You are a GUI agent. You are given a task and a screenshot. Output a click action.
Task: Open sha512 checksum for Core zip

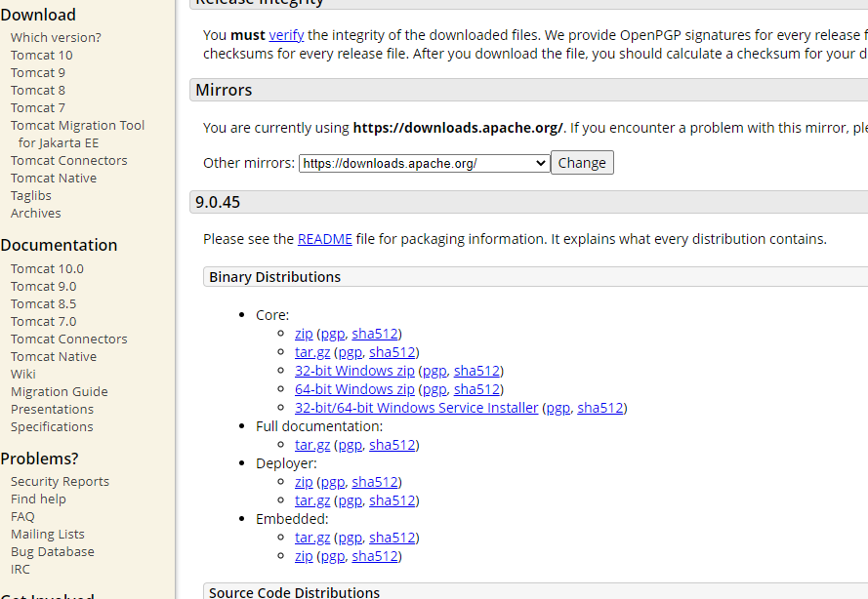(x=375, y=334)
